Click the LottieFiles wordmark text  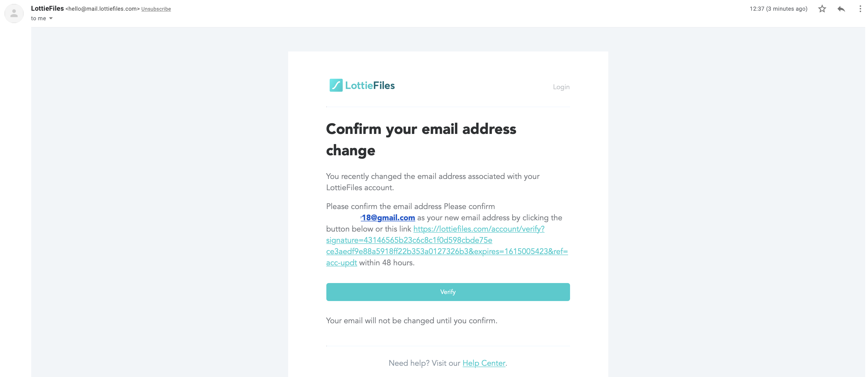tap(370, 85)
